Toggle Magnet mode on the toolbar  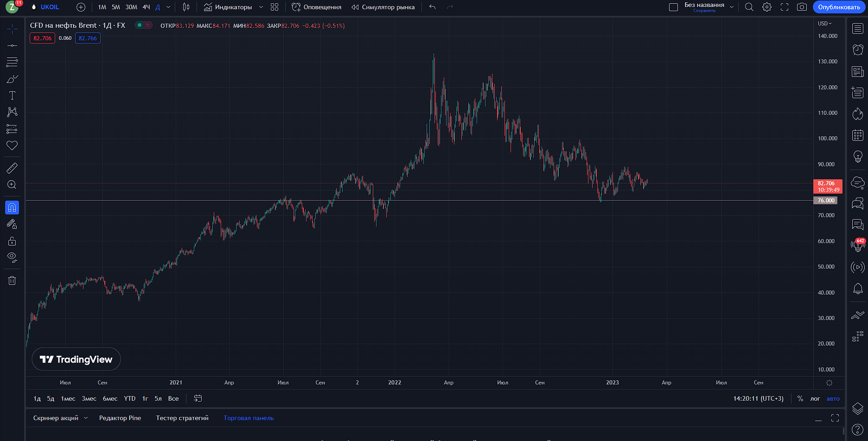click(x=12, y=208)
